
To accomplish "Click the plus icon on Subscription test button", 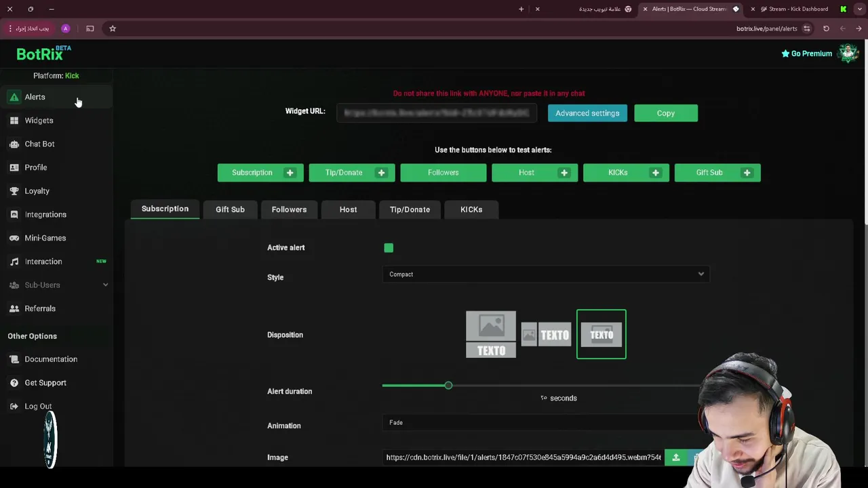I will coord(290,173).
